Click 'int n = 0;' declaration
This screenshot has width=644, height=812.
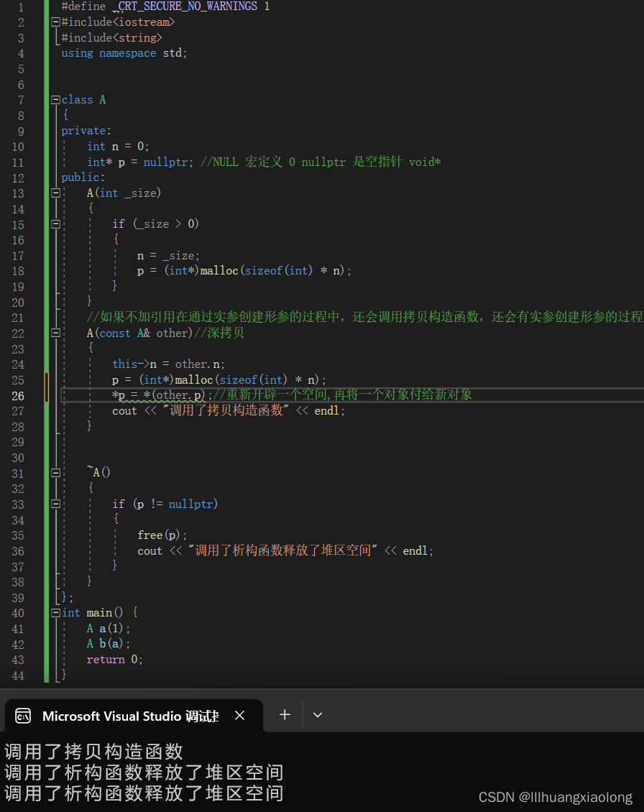(x=118, y=147)
